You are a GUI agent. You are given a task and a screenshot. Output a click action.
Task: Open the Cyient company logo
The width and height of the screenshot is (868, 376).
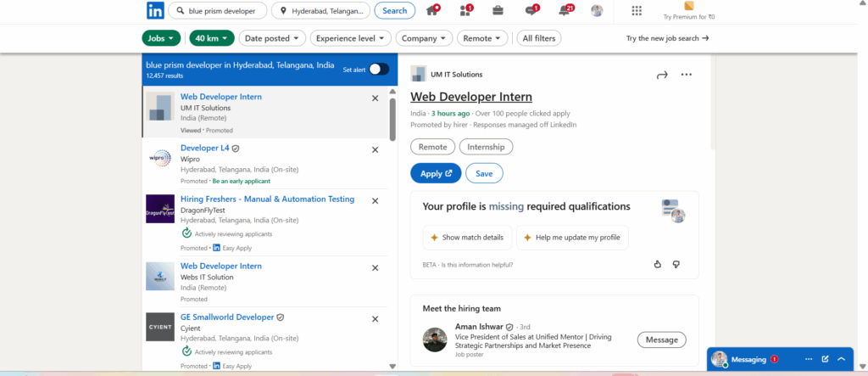(x=160, y=327)
